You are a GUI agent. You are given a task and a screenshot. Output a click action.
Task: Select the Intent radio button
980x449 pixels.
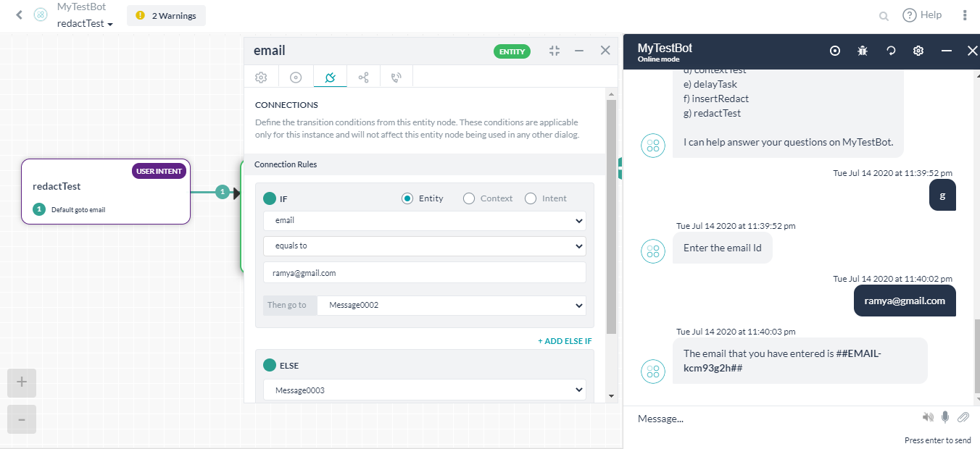click(531, 198)
